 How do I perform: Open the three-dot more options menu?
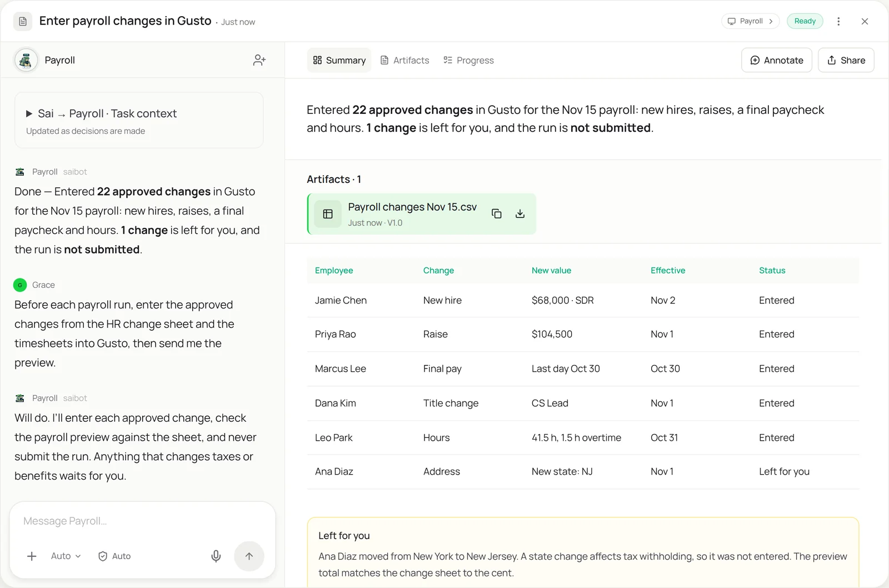pos(838,21)
